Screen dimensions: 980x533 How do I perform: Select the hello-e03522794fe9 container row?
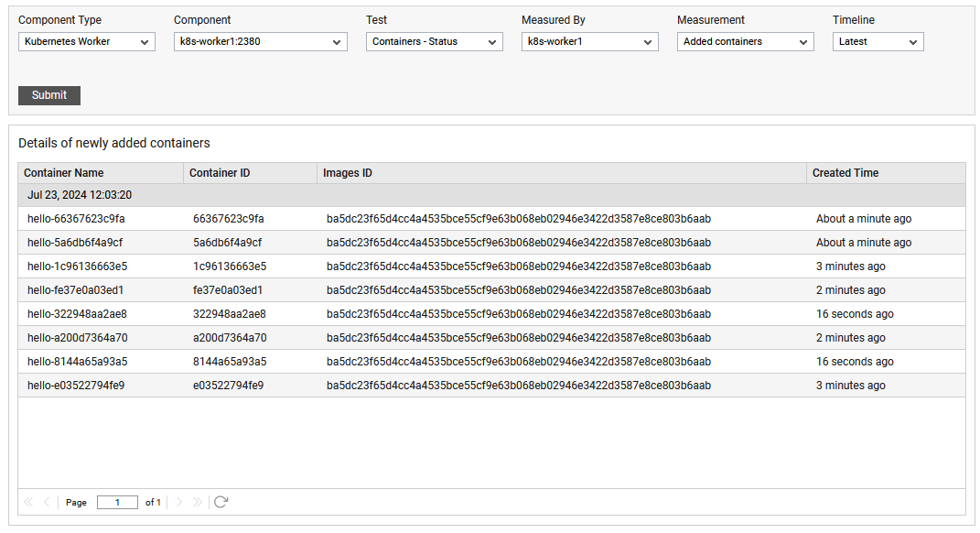coord(492,386)
